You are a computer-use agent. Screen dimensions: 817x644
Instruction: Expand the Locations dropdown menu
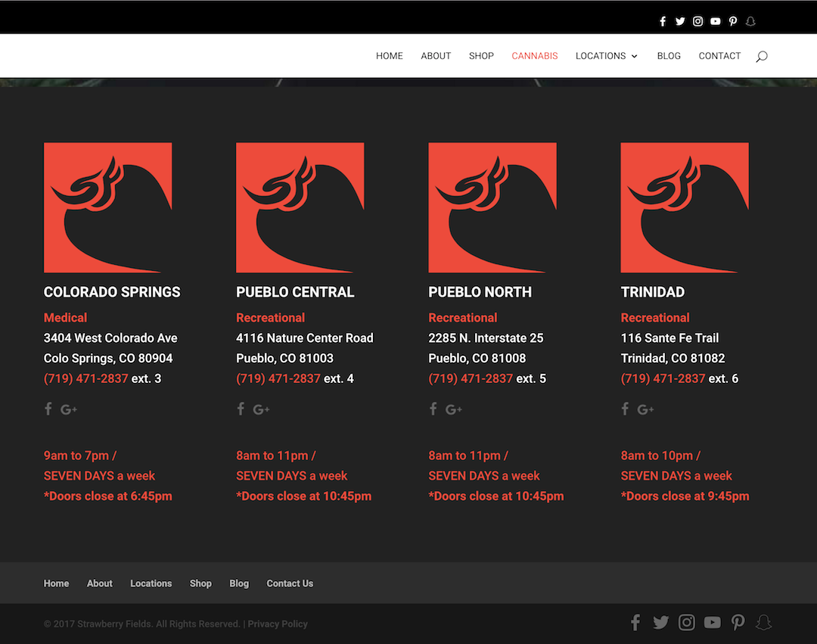pyautogui.click(x=606, y=56)
